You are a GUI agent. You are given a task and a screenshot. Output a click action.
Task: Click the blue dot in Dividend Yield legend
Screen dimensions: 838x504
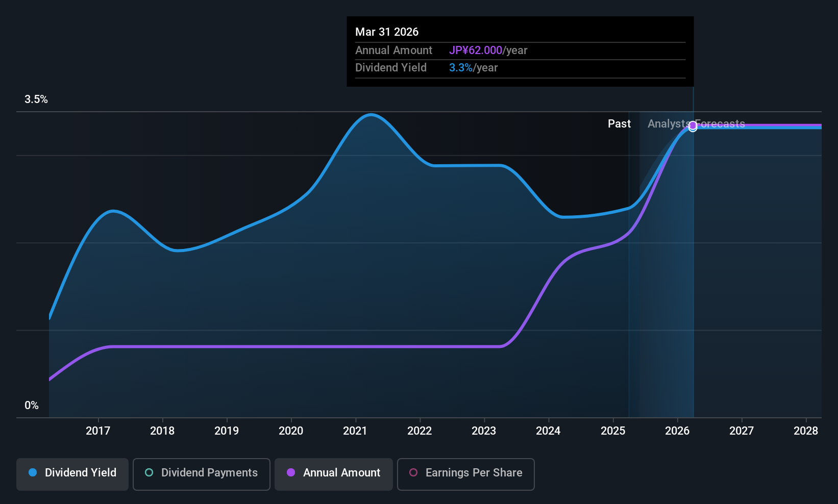33,472
